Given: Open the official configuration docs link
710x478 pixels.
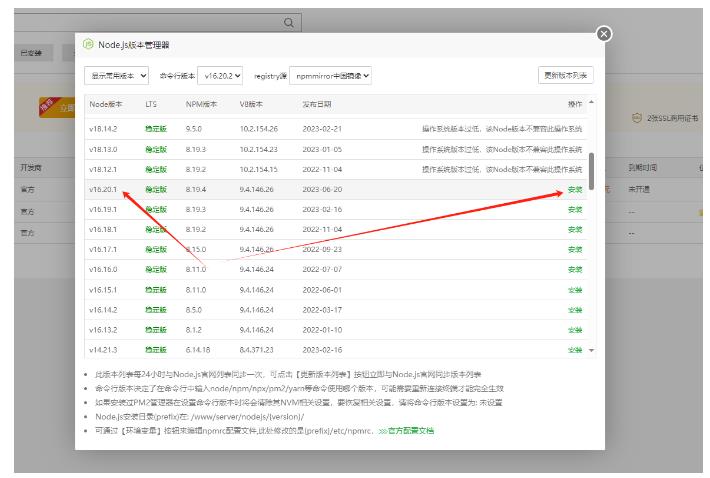Looking at the screenshot, I should (x=406, y=430).
